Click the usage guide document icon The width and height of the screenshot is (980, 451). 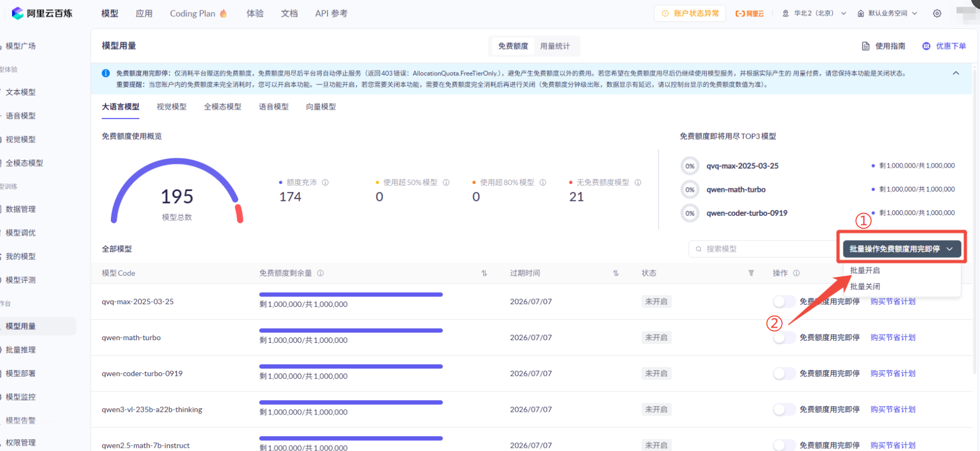(866, 46)
